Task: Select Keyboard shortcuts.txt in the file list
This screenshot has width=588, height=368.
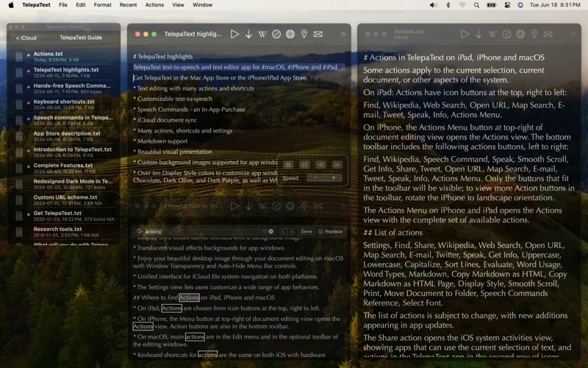Action: point(64,105)
